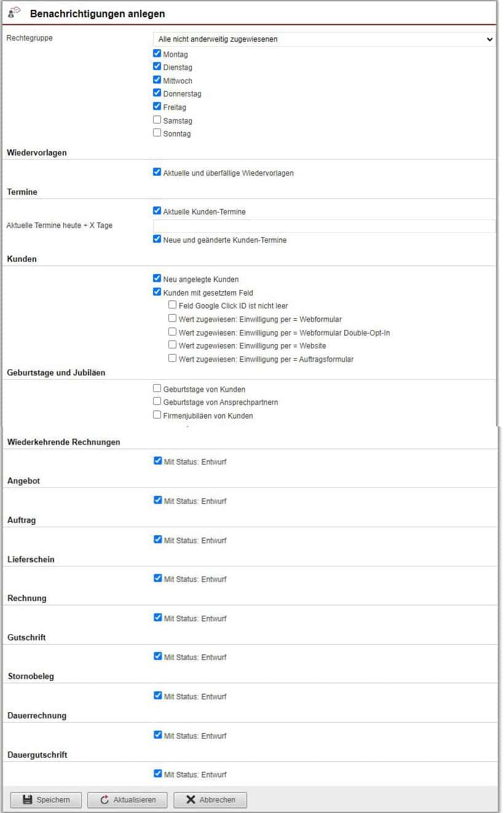
Task: Check Feld Google Click ID ist nicht leer
Action: (x=173, y=305)
